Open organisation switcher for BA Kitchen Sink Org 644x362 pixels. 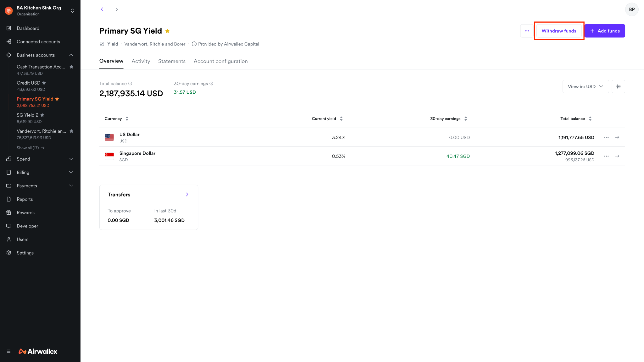(x=72, y=11)
